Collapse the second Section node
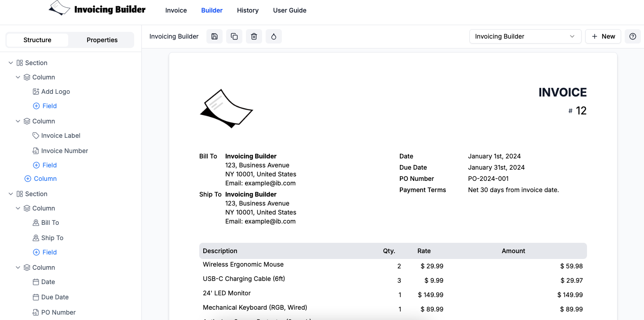The height and width of the screenshot is (320, 644). (11, 194)
